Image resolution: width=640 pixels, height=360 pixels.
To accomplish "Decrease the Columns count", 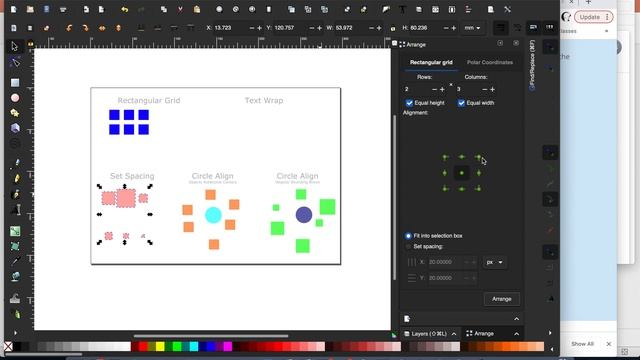I will (x=484, y=89).
